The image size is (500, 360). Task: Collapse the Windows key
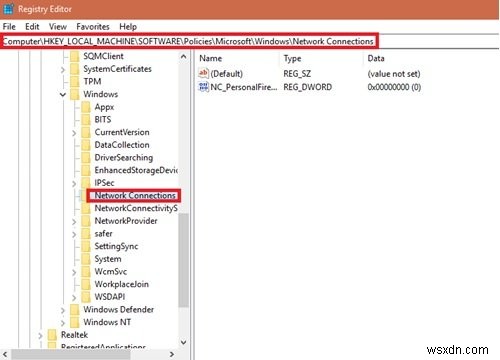point(63,95)
